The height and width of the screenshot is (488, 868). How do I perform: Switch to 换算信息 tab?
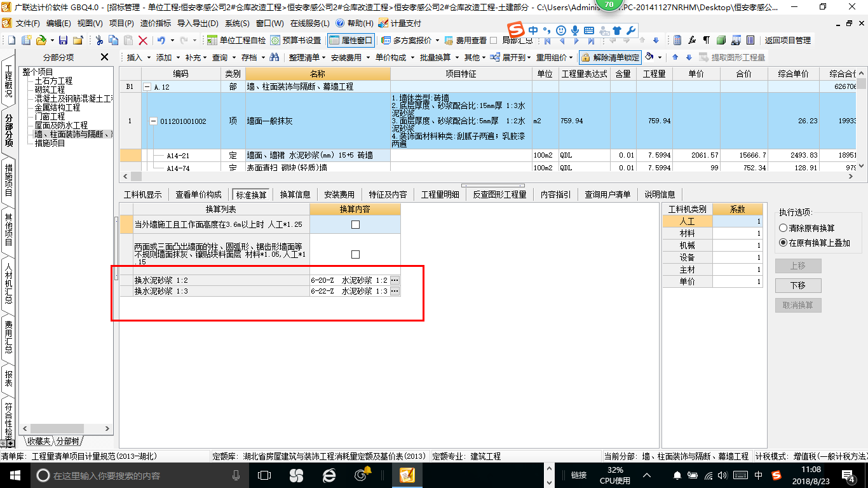point(295,194)
